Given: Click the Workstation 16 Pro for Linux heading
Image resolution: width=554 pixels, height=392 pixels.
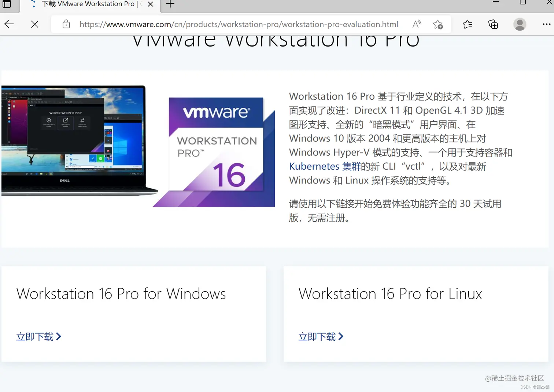Looking at the screenshot, I should point(390,294).
